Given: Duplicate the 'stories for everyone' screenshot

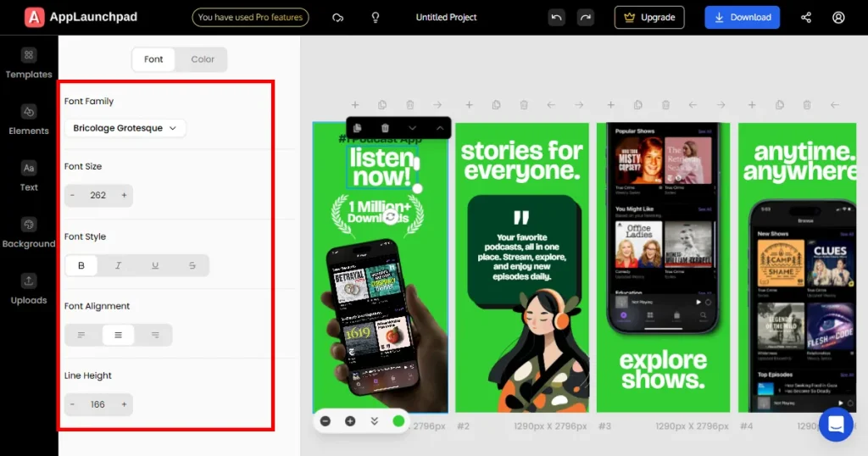Looking at the screenshot, I should (x=496, y=104).
